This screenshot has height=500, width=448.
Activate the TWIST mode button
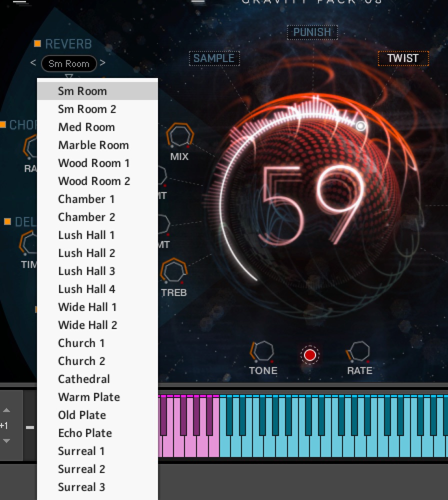pyautogui.click(x=403, y=58)
